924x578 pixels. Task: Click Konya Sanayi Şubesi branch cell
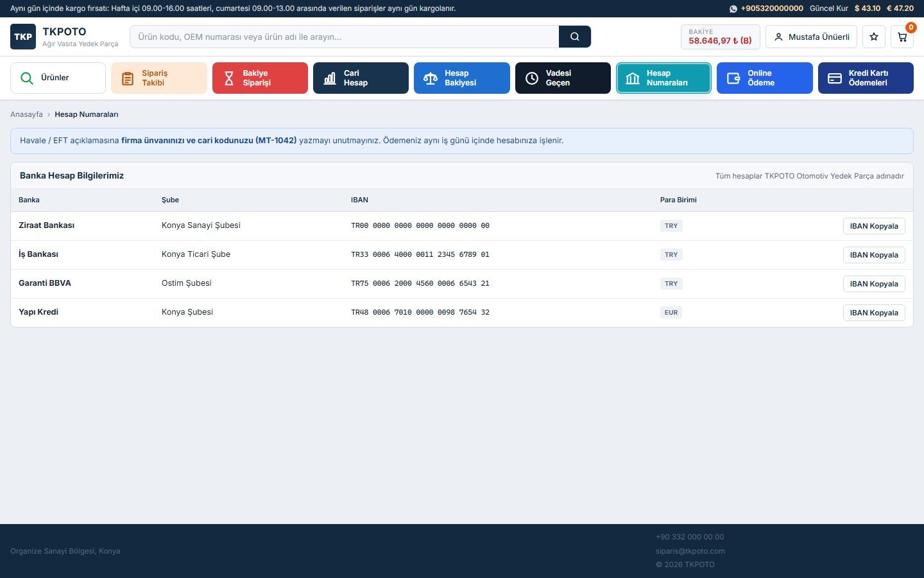click(x=201, y=225)
